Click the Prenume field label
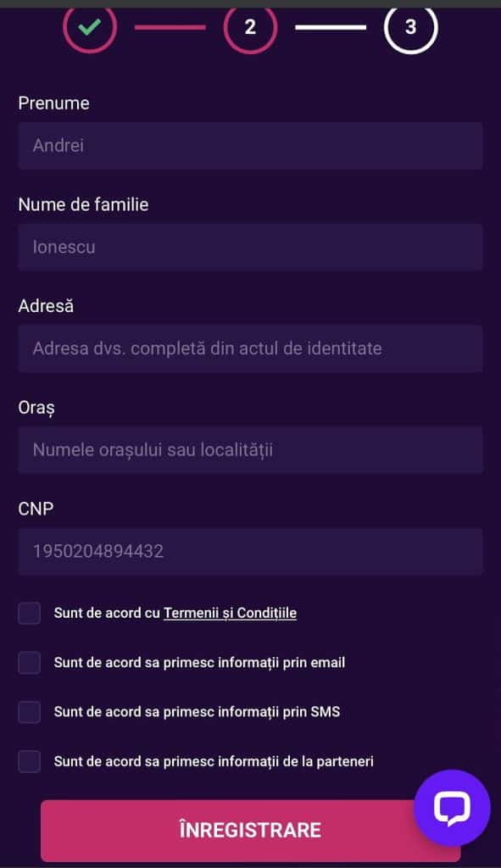This screenshot has height=868, width=501. 54,103
